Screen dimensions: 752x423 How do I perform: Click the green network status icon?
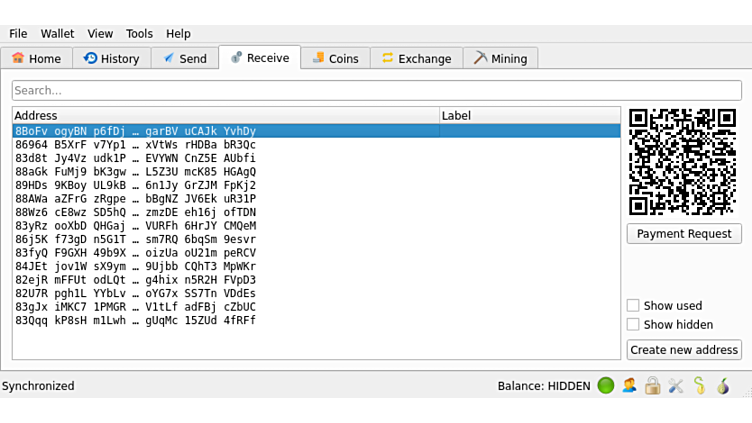[605, 386]
